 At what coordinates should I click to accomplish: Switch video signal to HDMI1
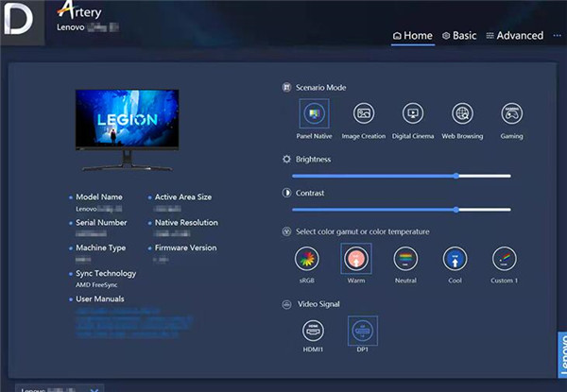click(313, 331)
